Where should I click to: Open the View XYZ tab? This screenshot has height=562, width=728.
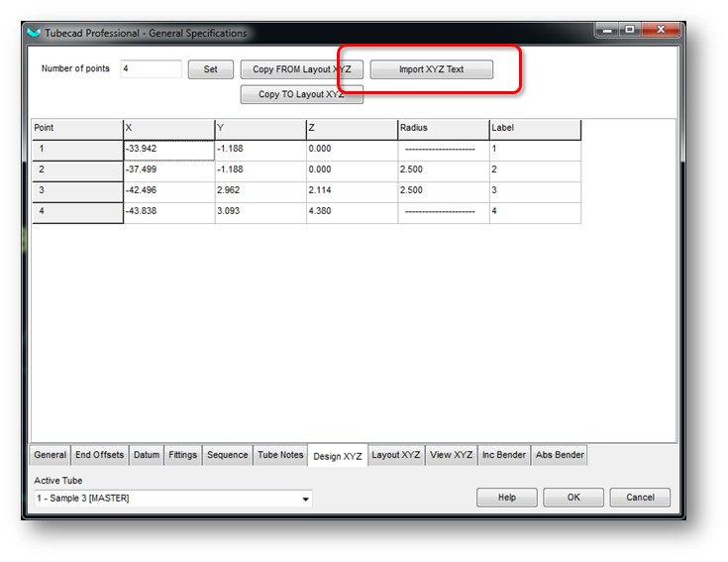(x=452, y=455)
